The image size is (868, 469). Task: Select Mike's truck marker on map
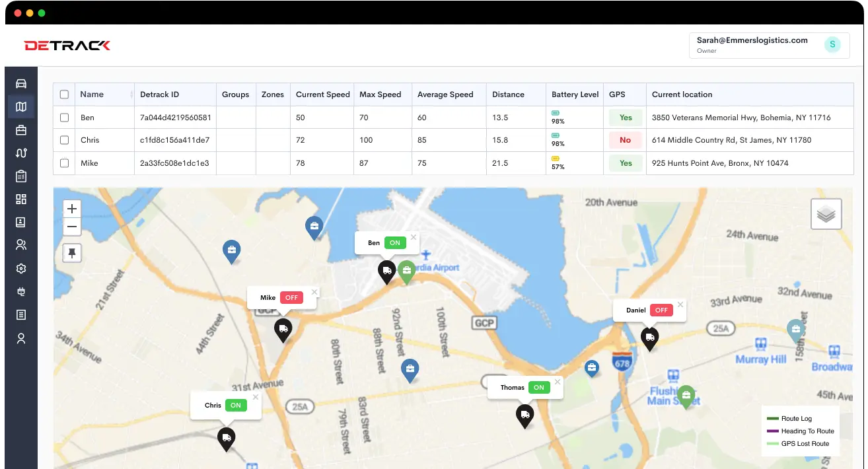[x=283, y=330]
